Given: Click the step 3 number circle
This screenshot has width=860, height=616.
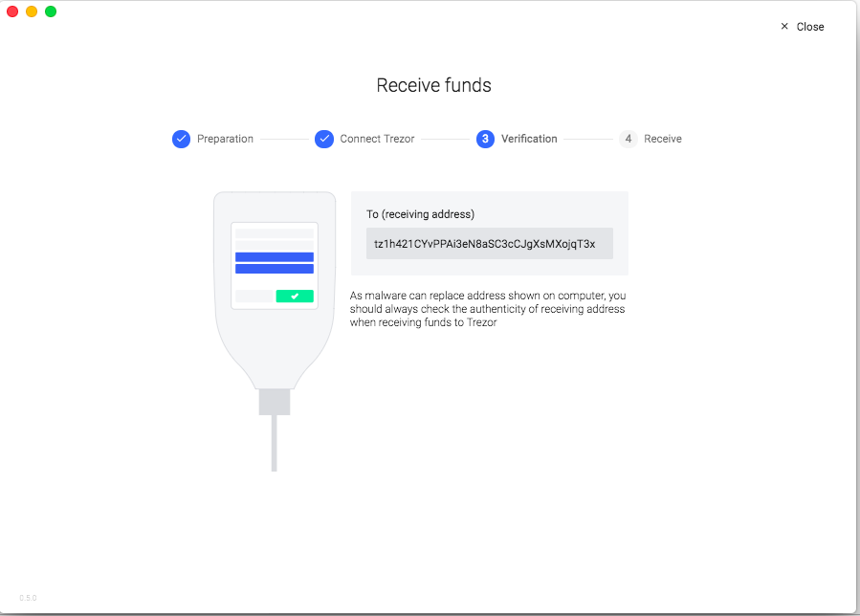Looking at the screenshot, I should click(x=485, y=139).
